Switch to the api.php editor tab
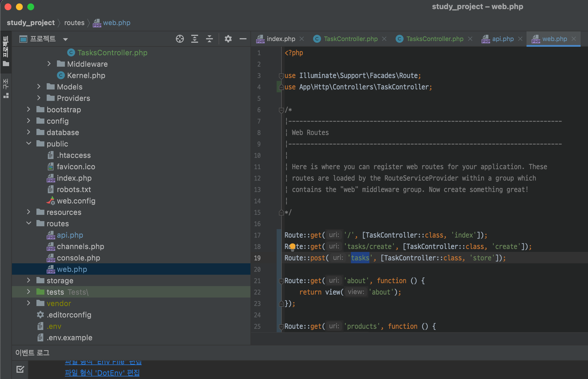 (503, 39)
